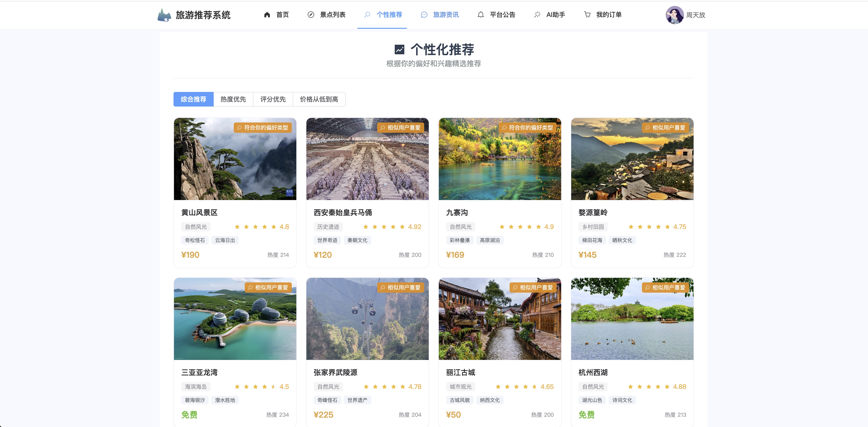Click the 纳西文化 tag
This screenshot has width=868, height=427.
click(x=490, y=400)
